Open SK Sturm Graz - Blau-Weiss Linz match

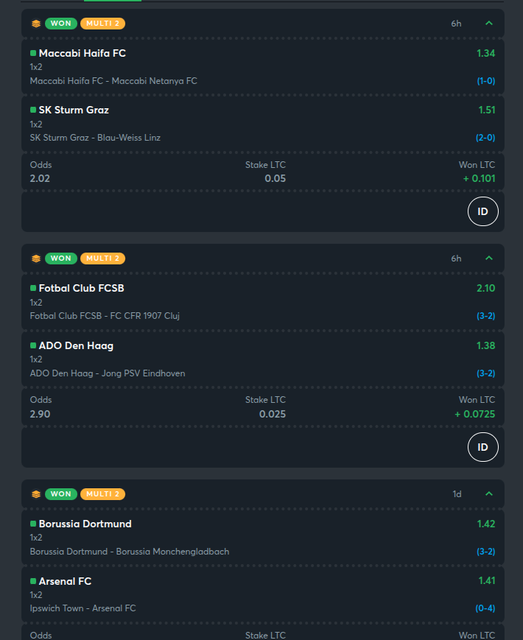(x=95, y=138)
